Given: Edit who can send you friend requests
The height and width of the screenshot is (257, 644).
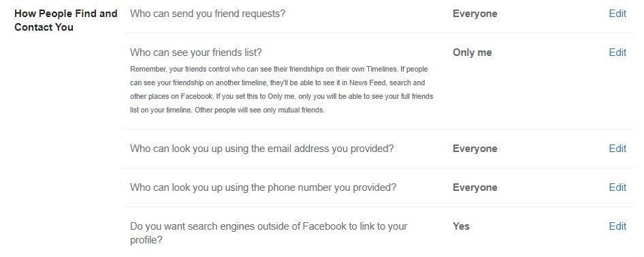Looking at the screenshot, I should coord(617,14).
